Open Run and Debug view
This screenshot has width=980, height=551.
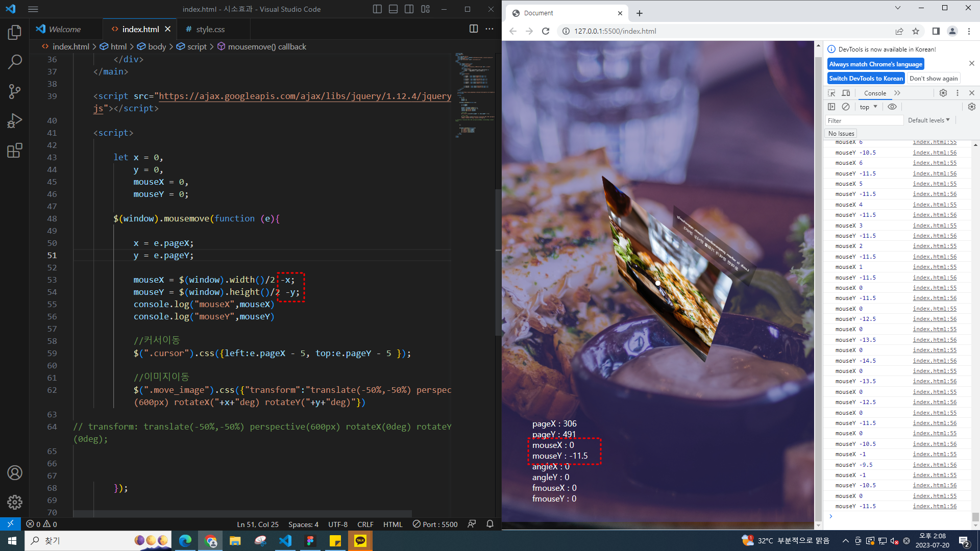coord(15,121)
